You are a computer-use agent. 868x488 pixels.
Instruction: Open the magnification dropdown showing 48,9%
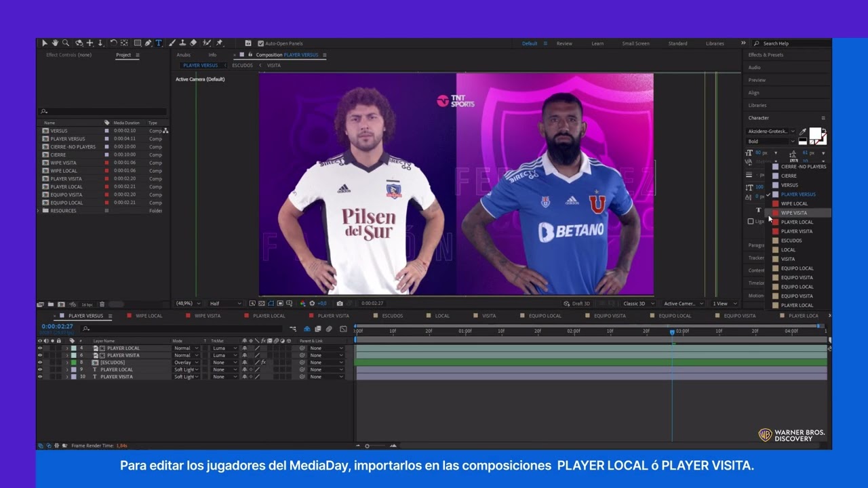pyautogui.click(x=189, y=304)
